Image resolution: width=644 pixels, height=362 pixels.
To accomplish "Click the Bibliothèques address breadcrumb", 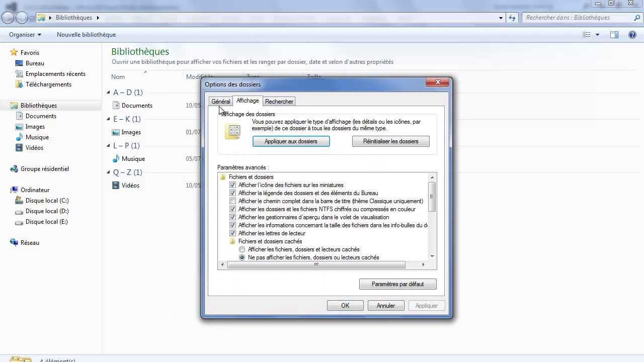I will (74, 18).
